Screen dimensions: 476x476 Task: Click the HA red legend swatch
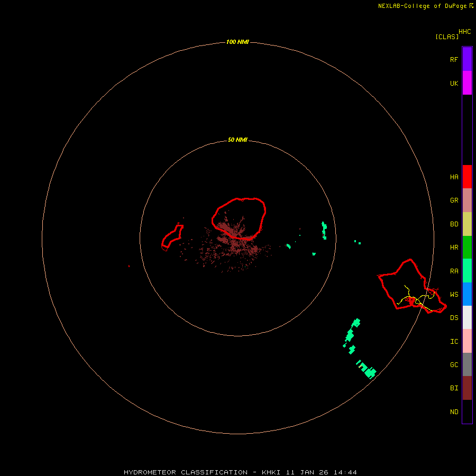tap(467, 177)
